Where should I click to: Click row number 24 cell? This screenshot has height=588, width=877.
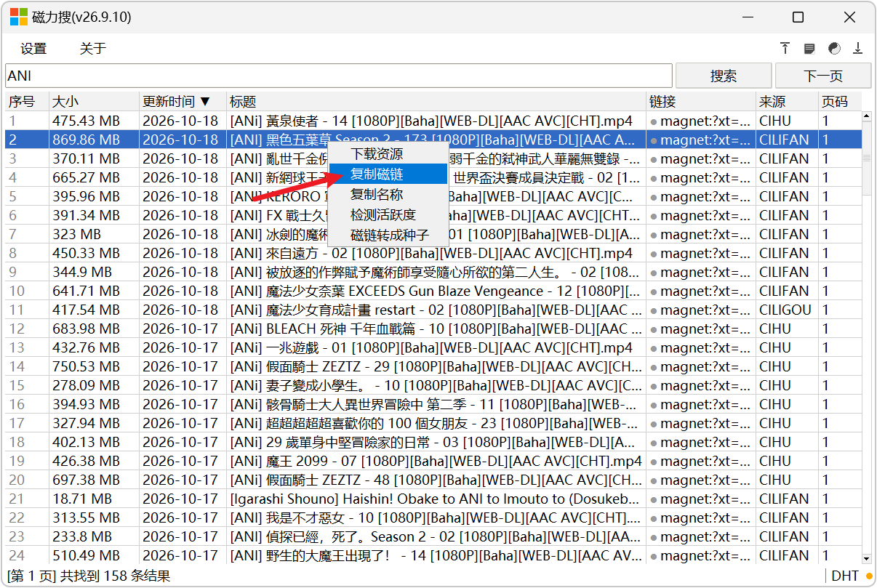27,555
